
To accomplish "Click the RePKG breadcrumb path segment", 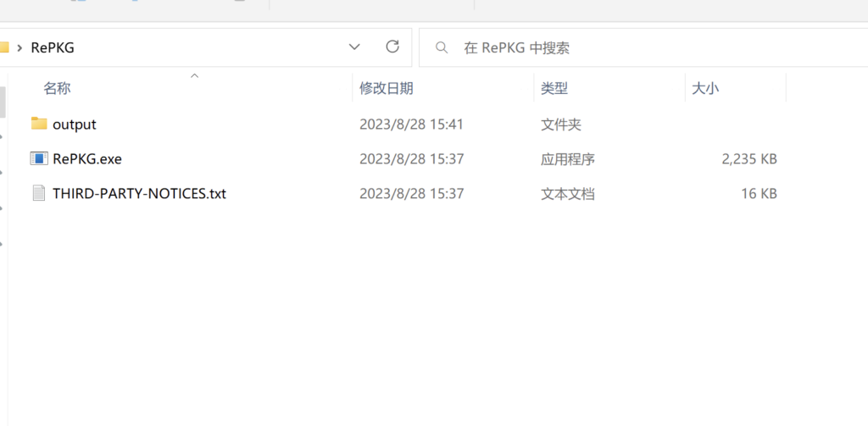I will click(53, 48).
